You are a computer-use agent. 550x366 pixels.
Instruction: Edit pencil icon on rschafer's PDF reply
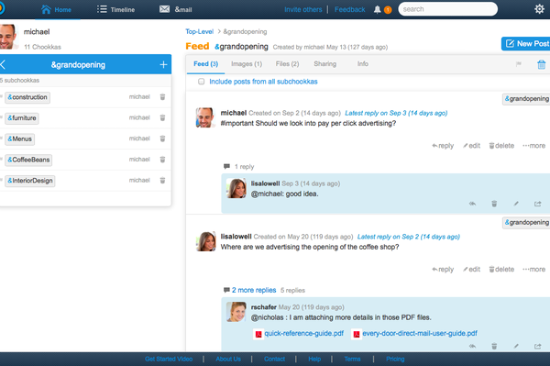click(x=516, y=346)
